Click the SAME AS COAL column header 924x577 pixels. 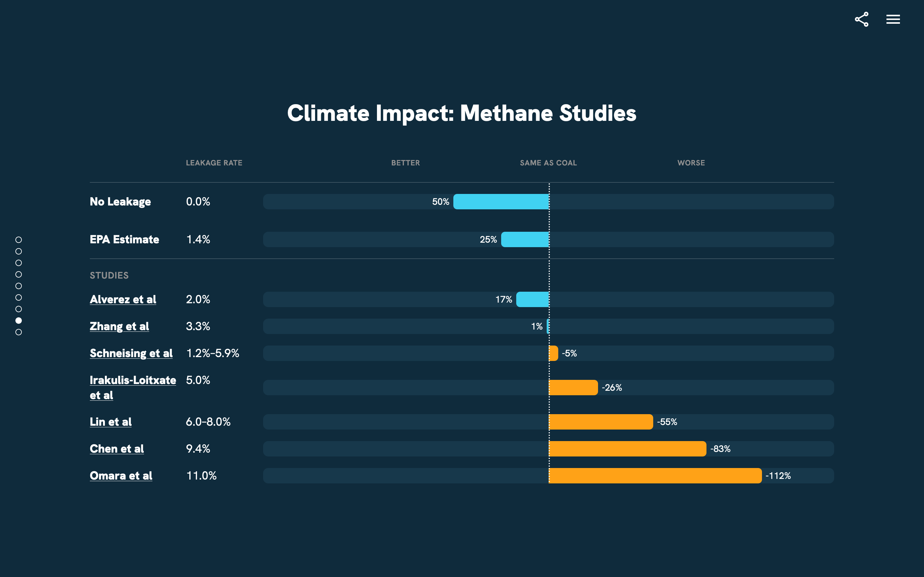(548, 163)
